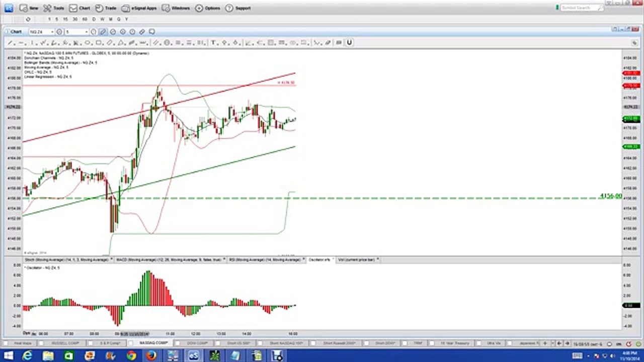The image size is (644, 362).
Task: Select the rectangle drawing tool
Action: pyautogui.click(x=99, y=43)
